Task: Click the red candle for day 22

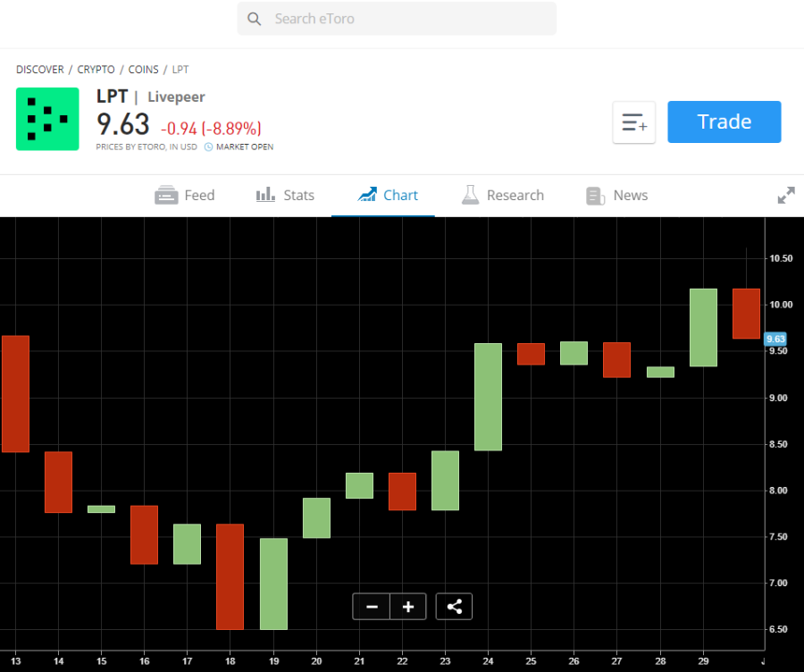Action: click(403, 491)
